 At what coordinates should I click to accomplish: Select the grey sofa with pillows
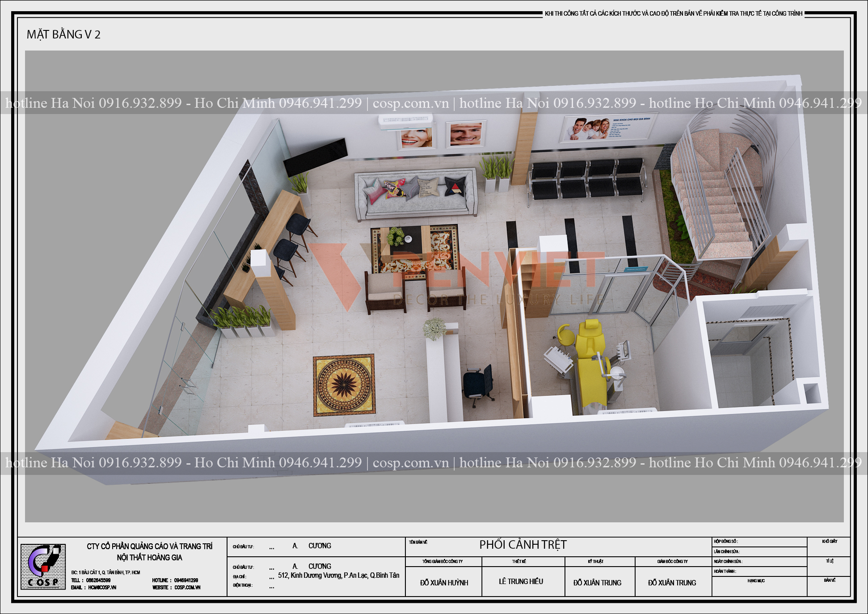[417, 194]
